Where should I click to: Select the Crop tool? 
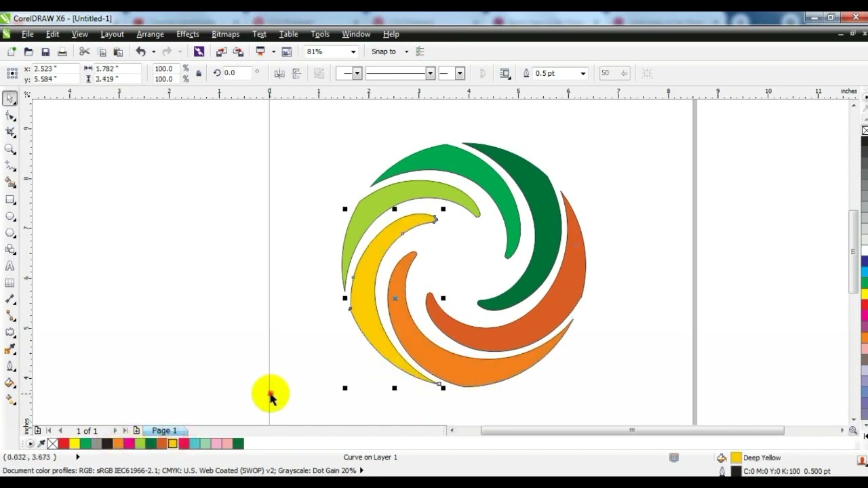(10, 132)
